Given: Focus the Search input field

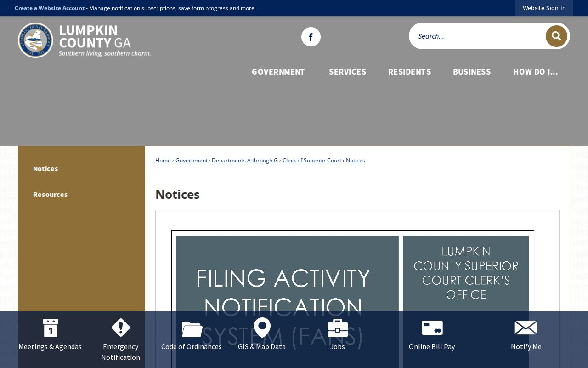Looking at the screenshot, I should coord(478,36).
